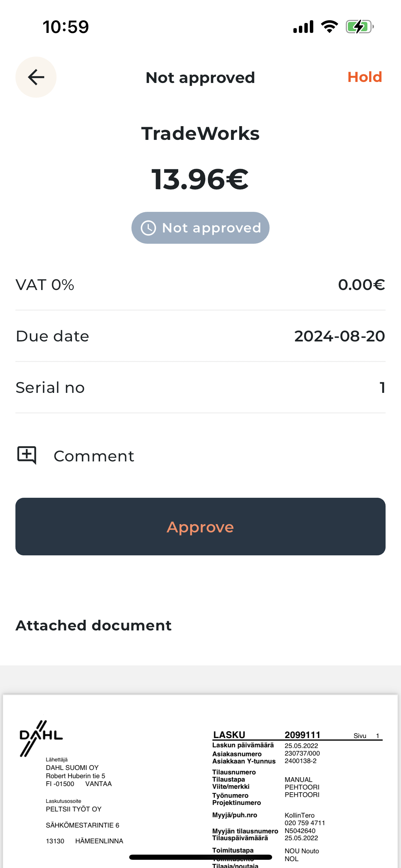Viewport: 401px width, 868px height.
Task: Tap the 10:59 clock in status bar
Action: click(66, 27)
